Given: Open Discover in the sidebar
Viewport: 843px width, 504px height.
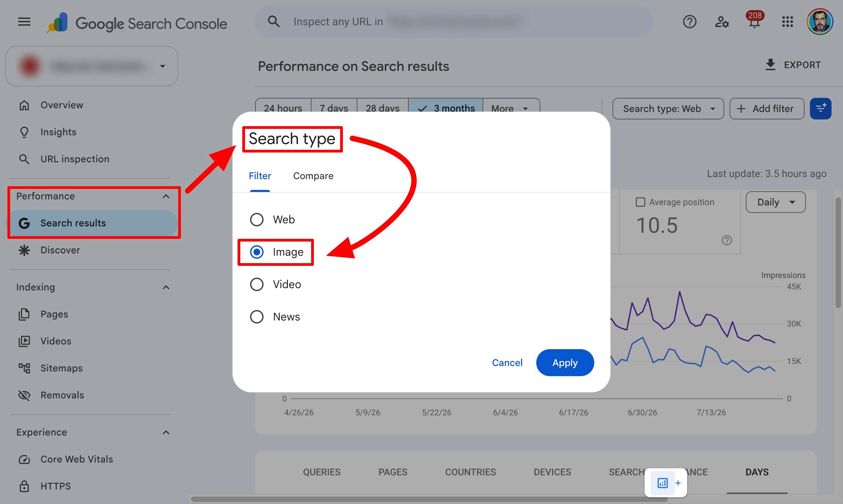Looking at the screenshot, I should (x=92, y=250).
